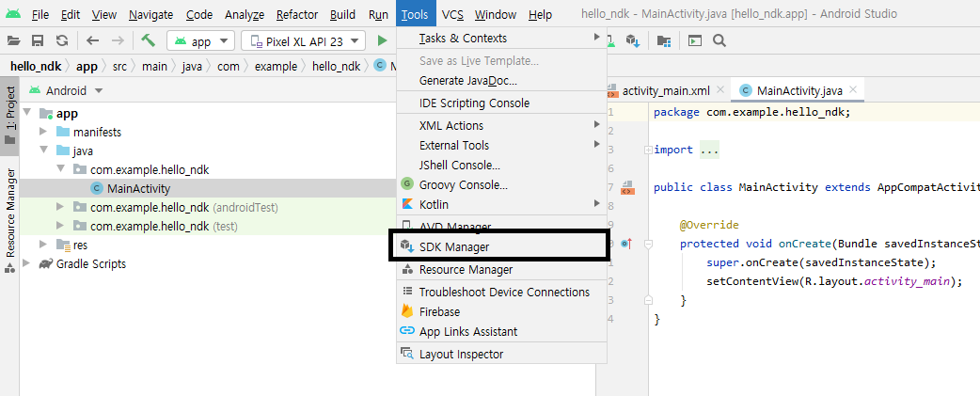Open the Refactor menu
Screen dimensions: 980x396
[297, 14]
